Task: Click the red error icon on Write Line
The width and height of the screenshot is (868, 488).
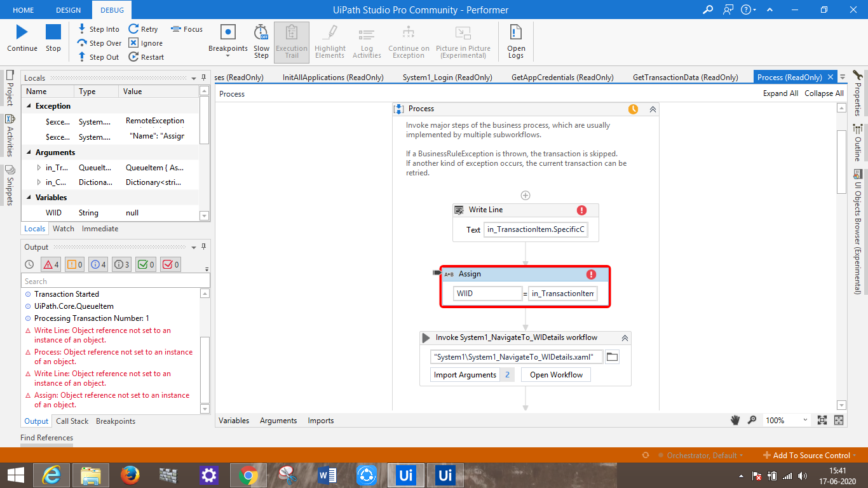Action: [x=581, y=210]
